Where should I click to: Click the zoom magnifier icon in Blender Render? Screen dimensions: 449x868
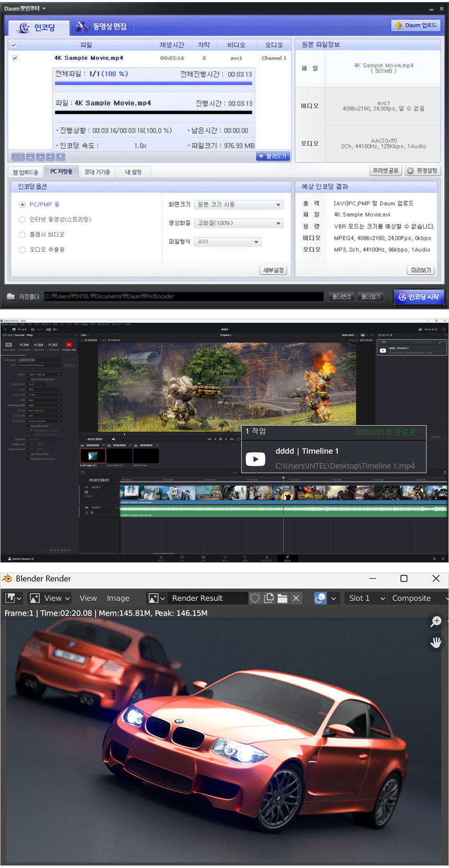[435, 621]
